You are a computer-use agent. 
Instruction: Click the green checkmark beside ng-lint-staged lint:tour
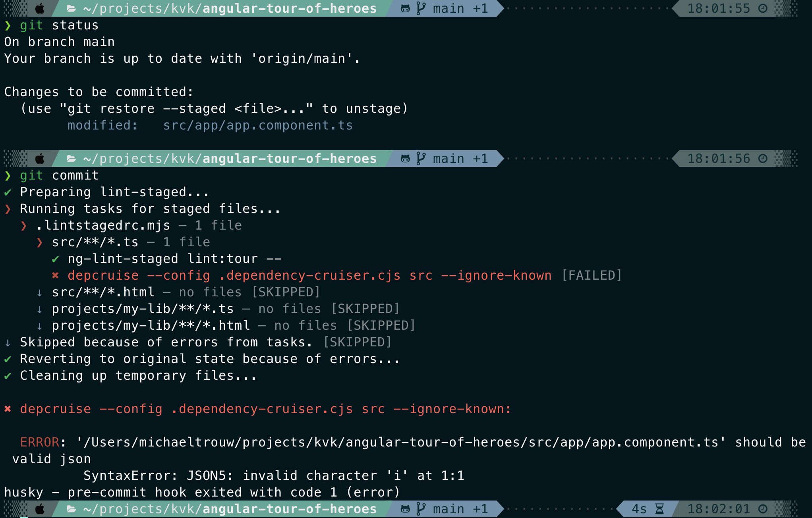(x=56, y=259)
